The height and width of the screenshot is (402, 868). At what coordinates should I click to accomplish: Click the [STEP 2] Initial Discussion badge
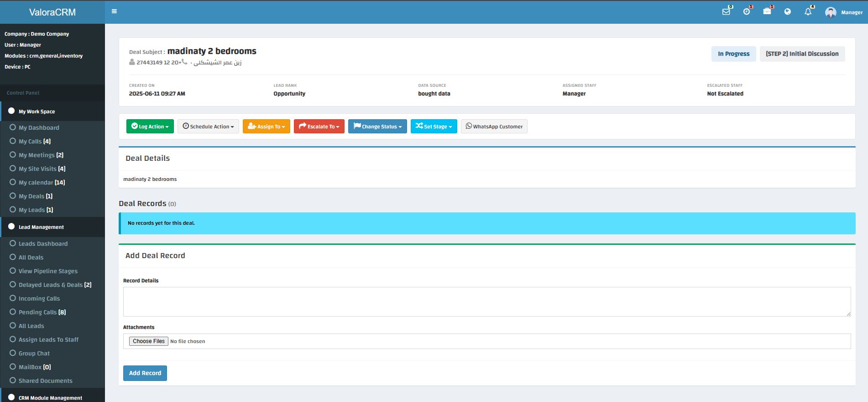pos(802,54)
